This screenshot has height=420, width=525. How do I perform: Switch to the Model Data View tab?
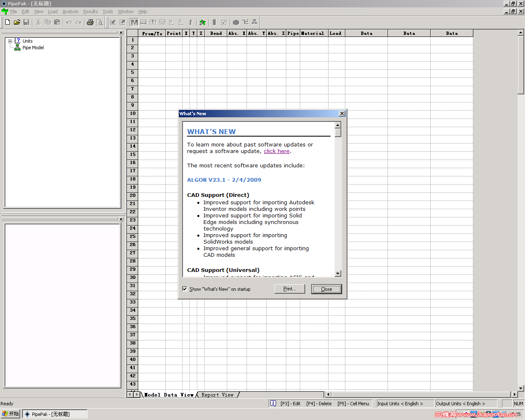tap(169, 395)
